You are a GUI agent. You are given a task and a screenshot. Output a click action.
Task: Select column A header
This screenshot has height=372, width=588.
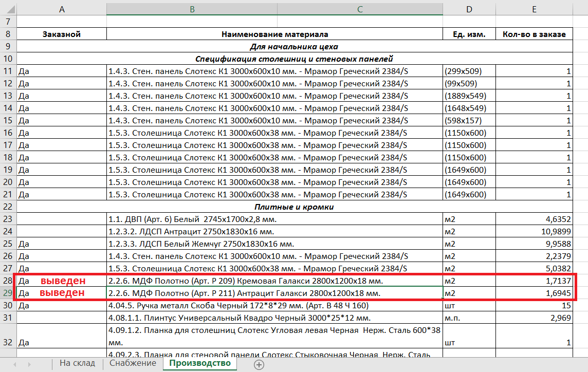pos(62,9)
